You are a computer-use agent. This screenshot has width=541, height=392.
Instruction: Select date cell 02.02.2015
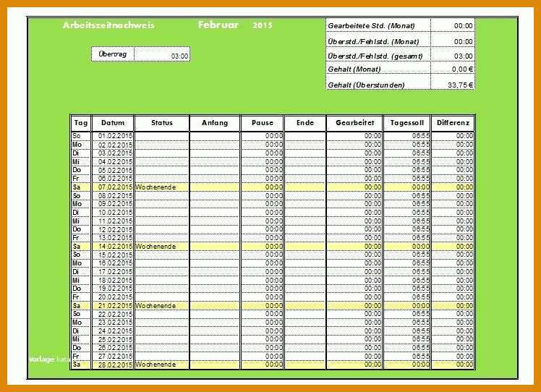click(x=113, y=145)
